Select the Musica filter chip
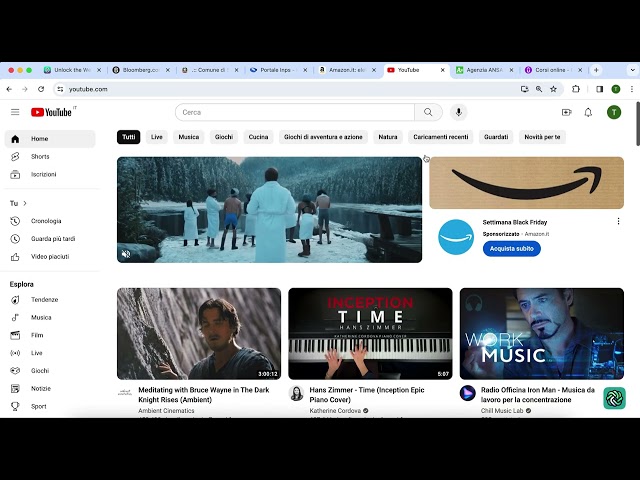Viewport: 640px width, 480px height. pos(189,137)
